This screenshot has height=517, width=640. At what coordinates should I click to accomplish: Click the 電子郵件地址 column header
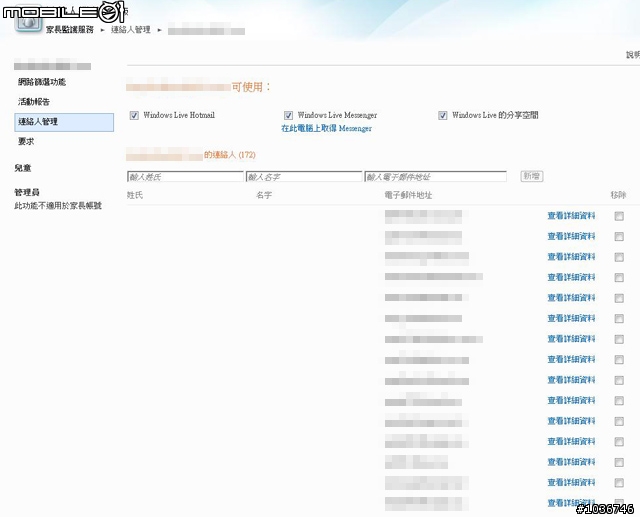pos(408,195)
